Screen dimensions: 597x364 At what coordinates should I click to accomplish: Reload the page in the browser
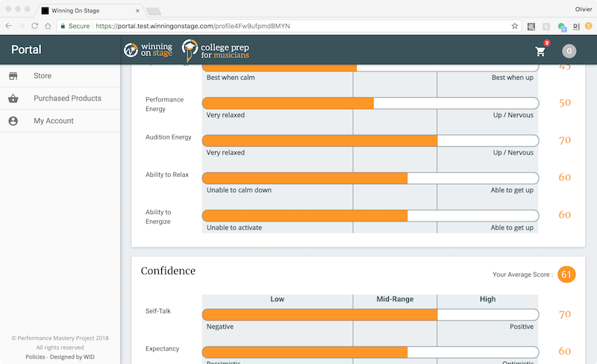(34, 25)
